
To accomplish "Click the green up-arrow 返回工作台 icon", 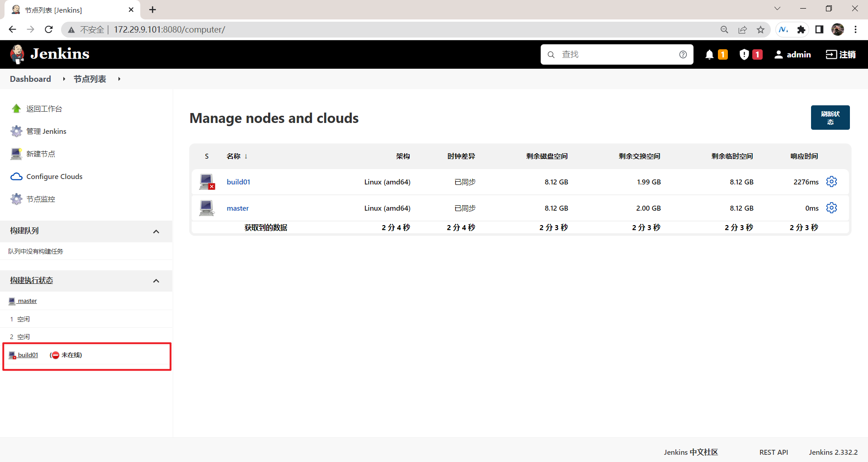I will click(16, 108).
